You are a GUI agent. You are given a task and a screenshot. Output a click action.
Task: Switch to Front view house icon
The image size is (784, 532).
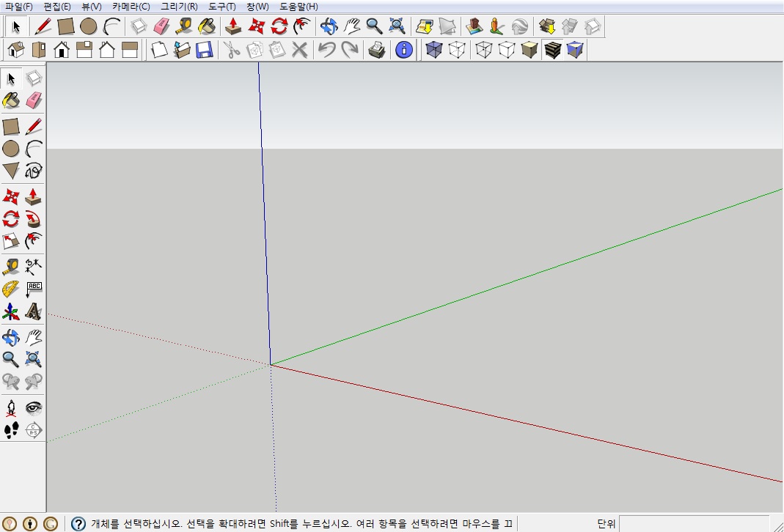click(62, 49)
